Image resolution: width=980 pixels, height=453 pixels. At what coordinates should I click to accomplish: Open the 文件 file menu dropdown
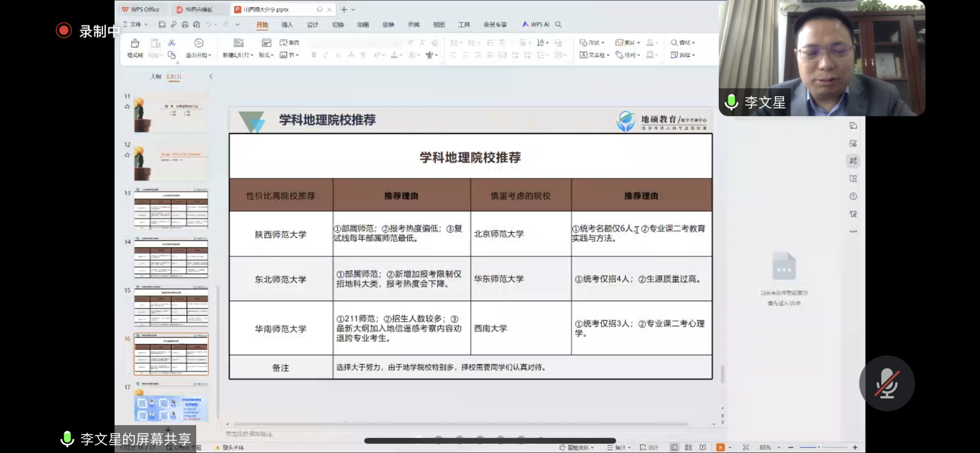tap(136, 24)
